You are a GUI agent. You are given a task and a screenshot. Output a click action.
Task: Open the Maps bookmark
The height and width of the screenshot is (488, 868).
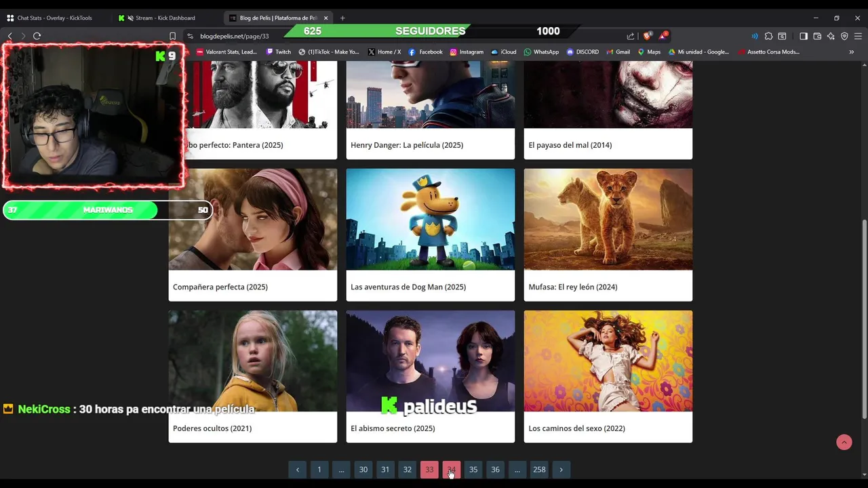649,52
